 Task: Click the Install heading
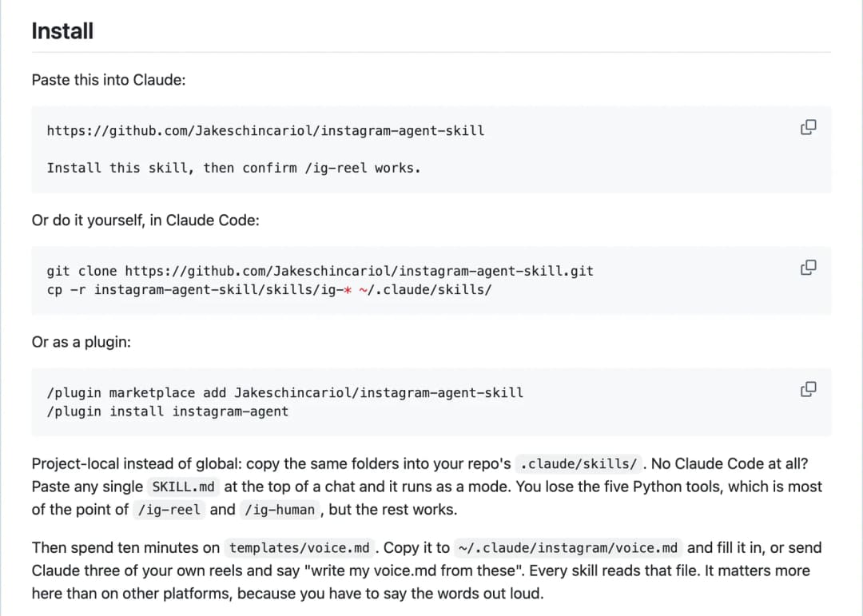pos(62,31)
